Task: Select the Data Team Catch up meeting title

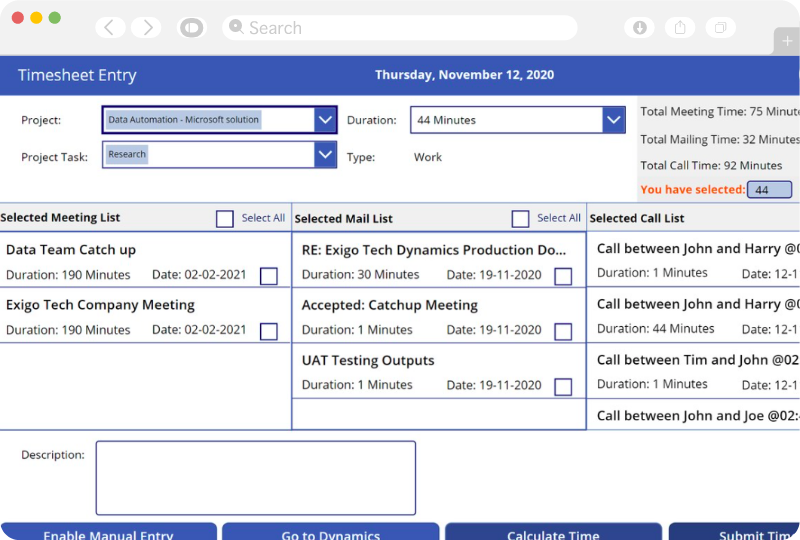Action: 71,250
